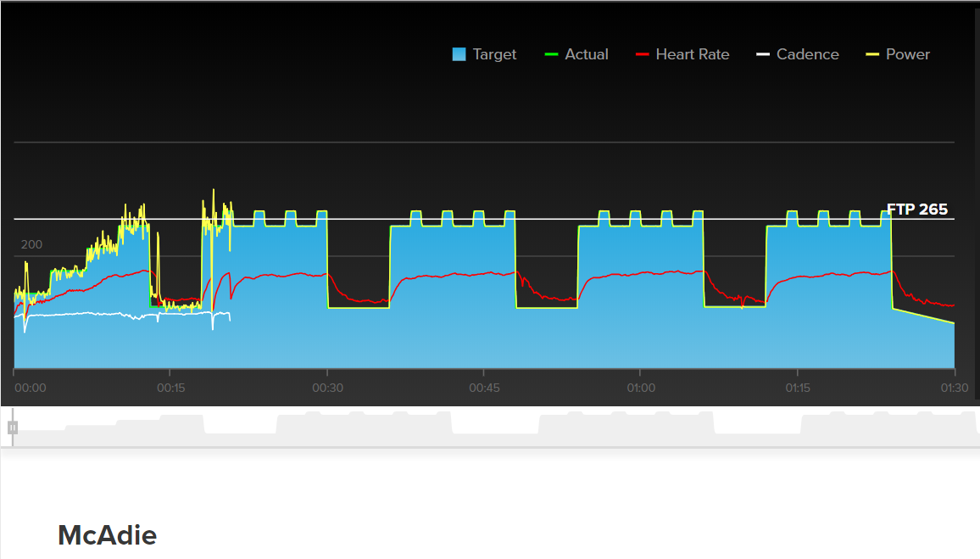
Task: Click the FTP 265 line label
Action: pyautogui.click(x=917, y=210)
